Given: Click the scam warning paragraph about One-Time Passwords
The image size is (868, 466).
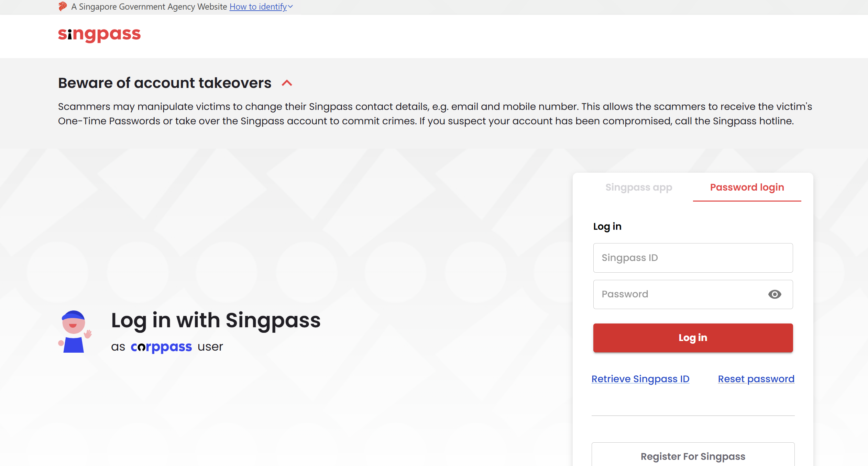Looking at the screenshot, I should pyautogui.click(x=435, y=114).
